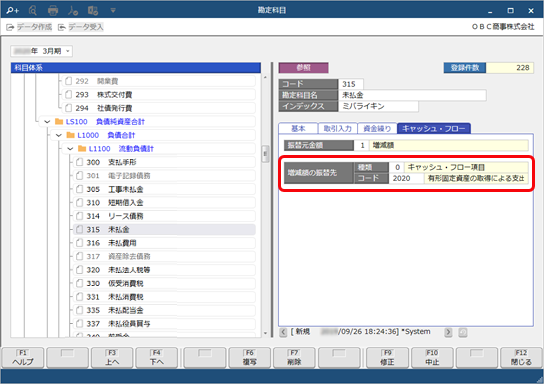Switch to the 資金繰り tab
544x384 pixels.
[377, 128]
